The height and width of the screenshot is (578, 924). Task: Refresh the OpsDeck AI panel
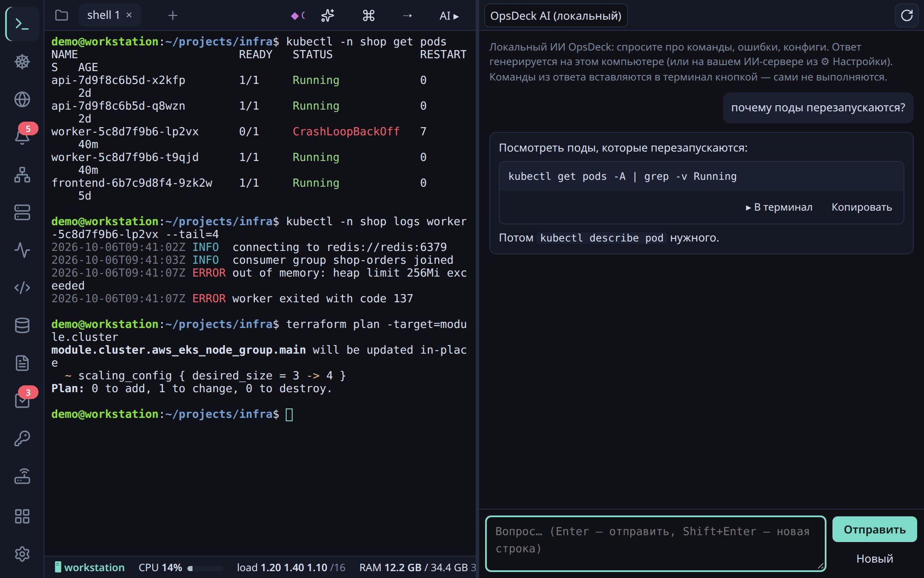point(906,16)
